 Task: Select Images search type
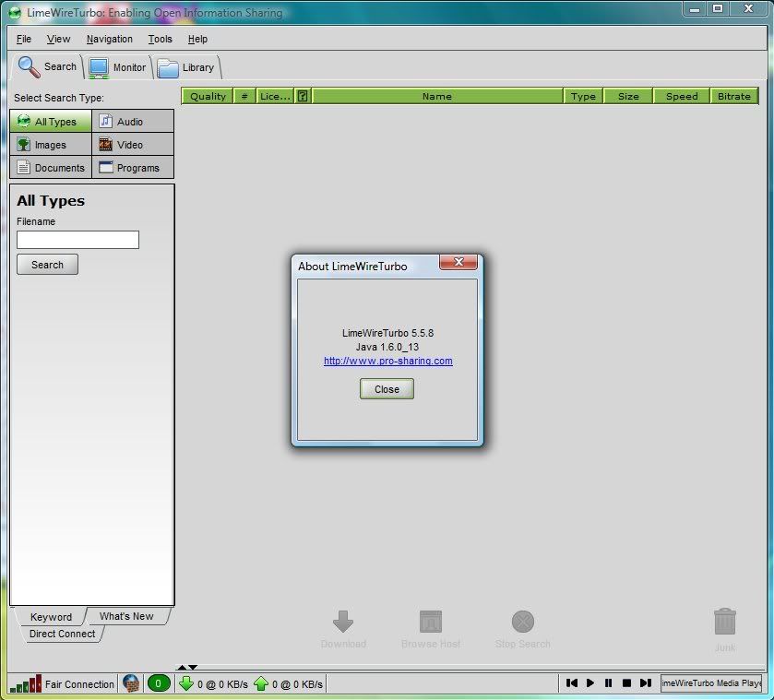point(51,145)
